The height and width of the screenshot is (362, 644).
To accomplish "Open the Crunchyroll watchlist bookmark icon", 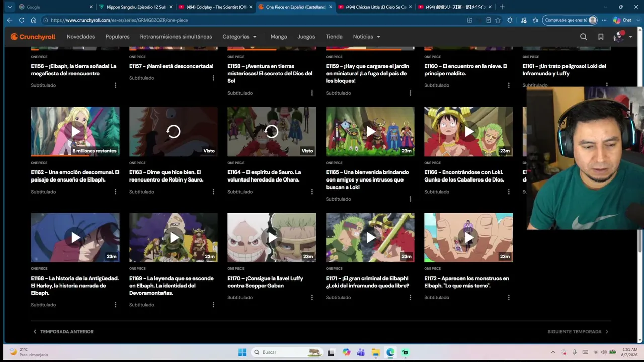I will click(601, 37).
